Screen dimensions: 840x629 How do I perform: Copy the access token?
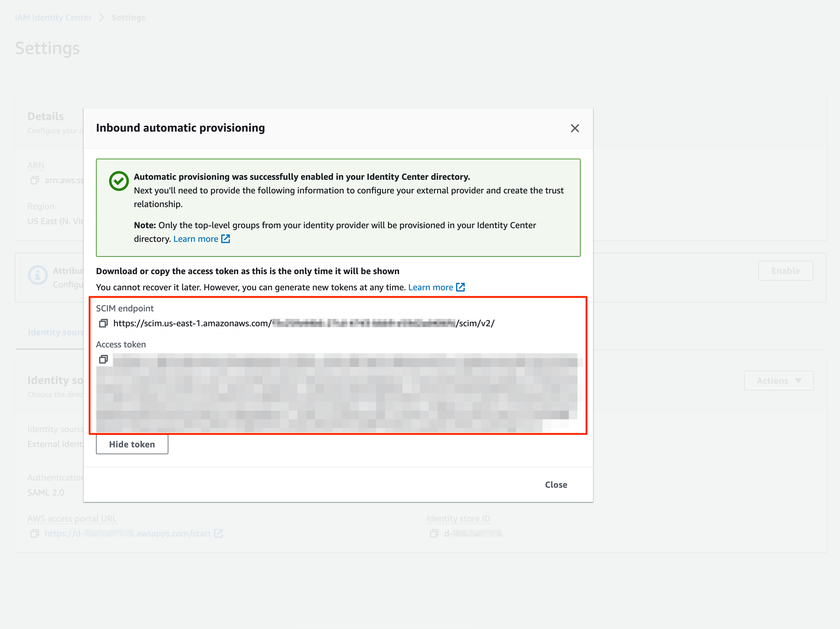pos(103,359)
